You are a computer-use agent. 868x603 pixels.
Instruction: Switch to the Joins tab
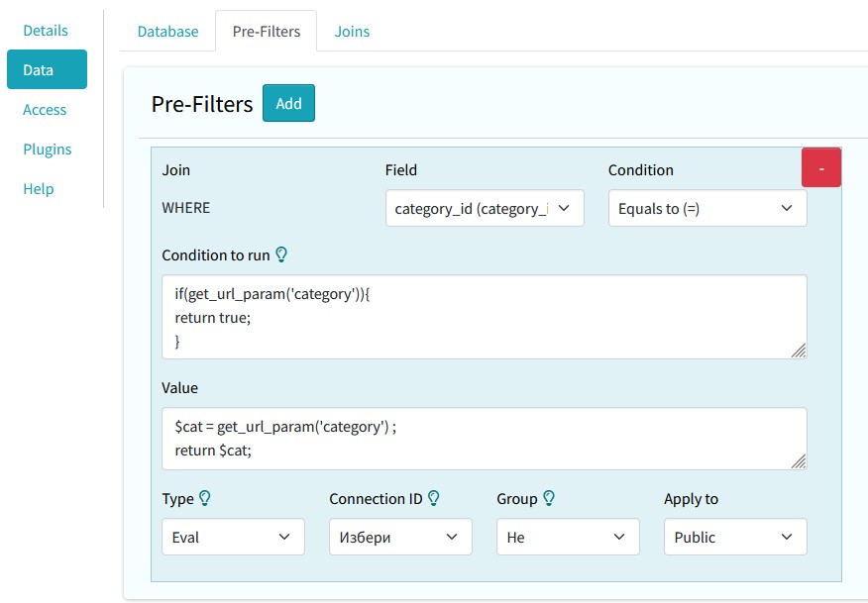pyautogui.click(x=352, y=32)
